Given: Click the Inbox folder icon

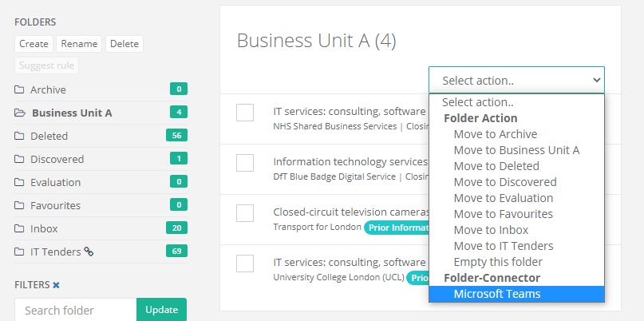Looking at the screenshot, I should [x=19, y=228].
